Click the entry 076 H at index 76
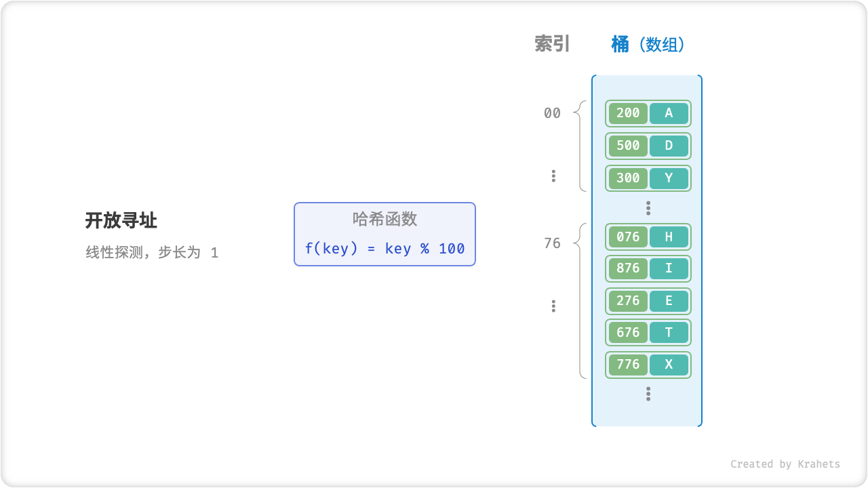The height and width of the screenshot is (488, 868). (648, 237)
